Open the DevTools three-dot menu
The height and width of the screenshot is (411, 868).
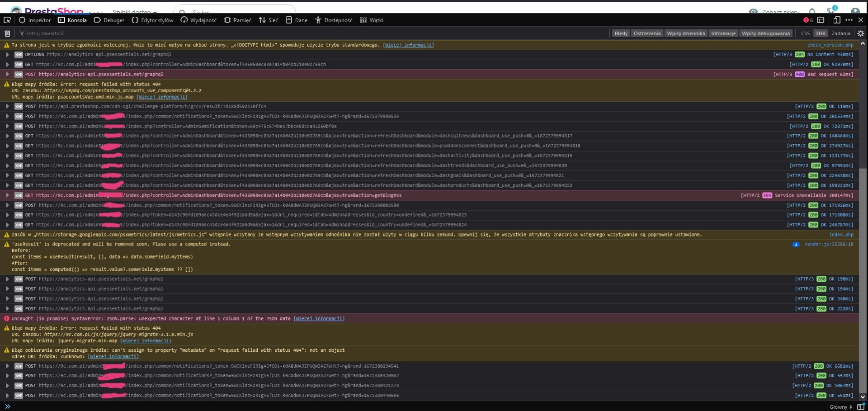click(x=849, y=20)
